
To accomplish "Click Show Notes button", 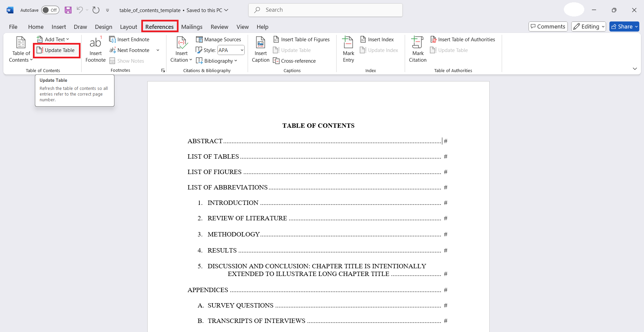I will 127,61.
